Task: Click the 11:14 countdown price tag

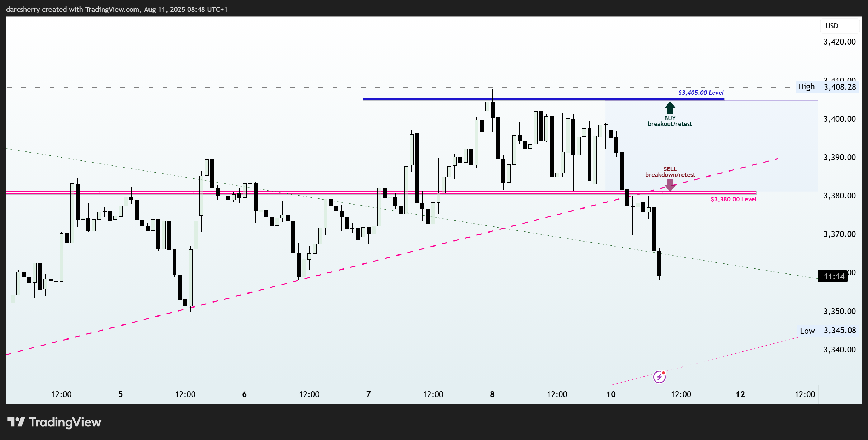Action: pos(834,276)
